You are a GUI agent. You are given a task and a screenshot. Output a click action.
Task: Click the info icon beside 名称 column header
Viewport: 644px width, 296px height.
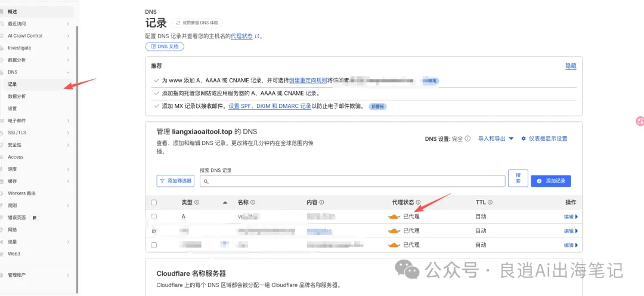253,202
